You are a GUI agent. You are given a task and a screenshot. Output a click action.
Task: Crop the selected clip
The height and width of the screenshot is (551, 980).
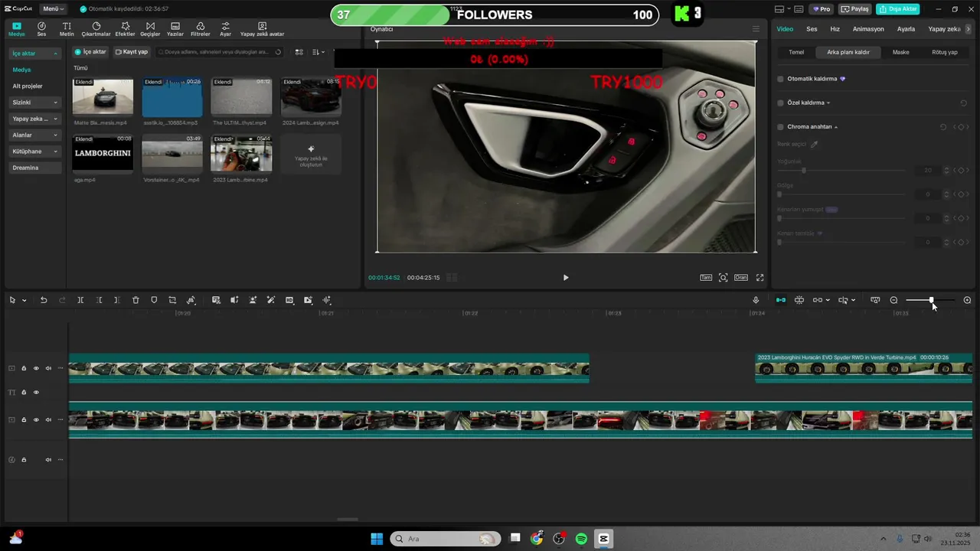(172, 300)
